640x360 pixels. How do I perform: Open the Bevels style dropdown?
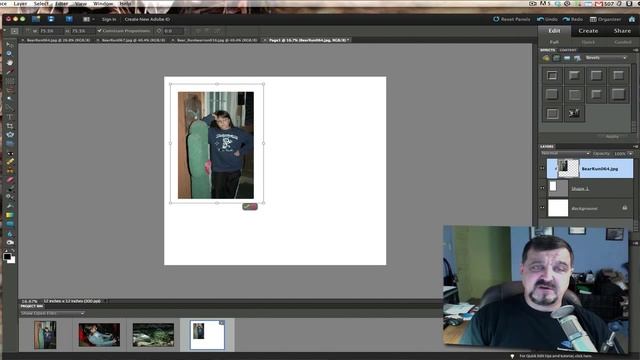(606, 58)
